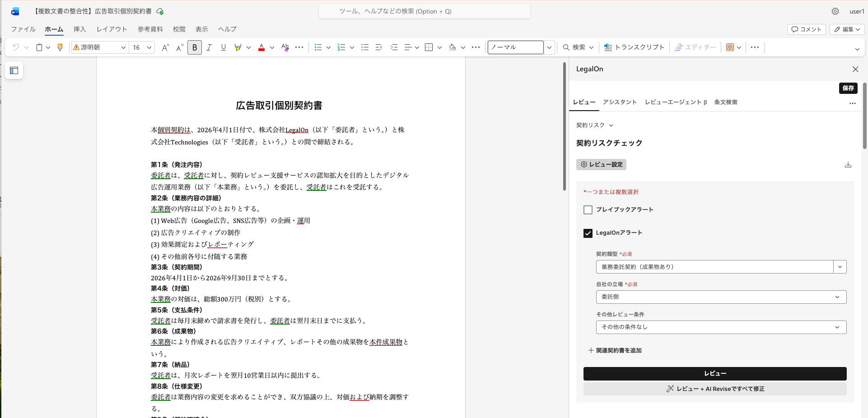This screenshot has height=418, width=868.
Task: Open その他レビュー条件 dropdown
Action: point(721,327)
